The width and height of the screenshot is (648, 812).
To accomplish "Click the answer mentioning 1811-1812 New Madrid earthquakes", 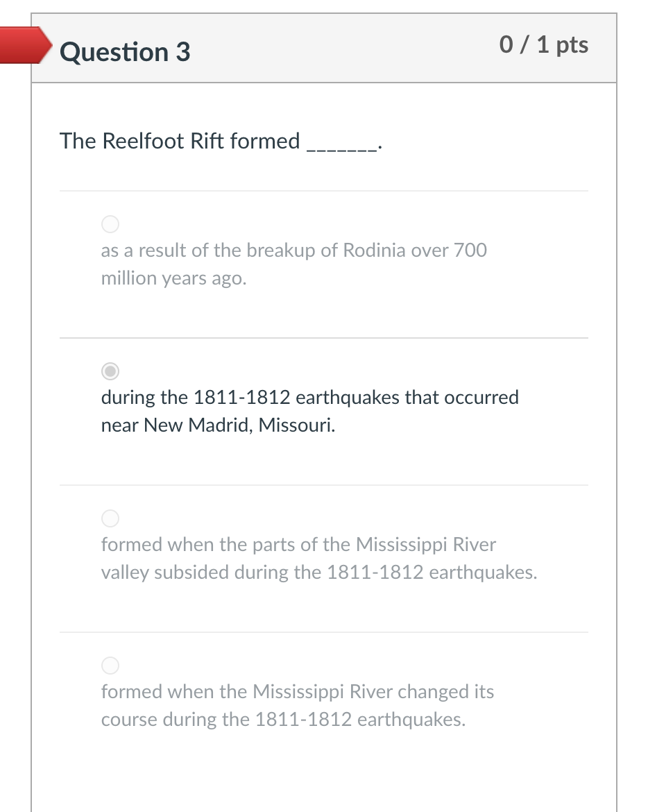I will (309, 411).
